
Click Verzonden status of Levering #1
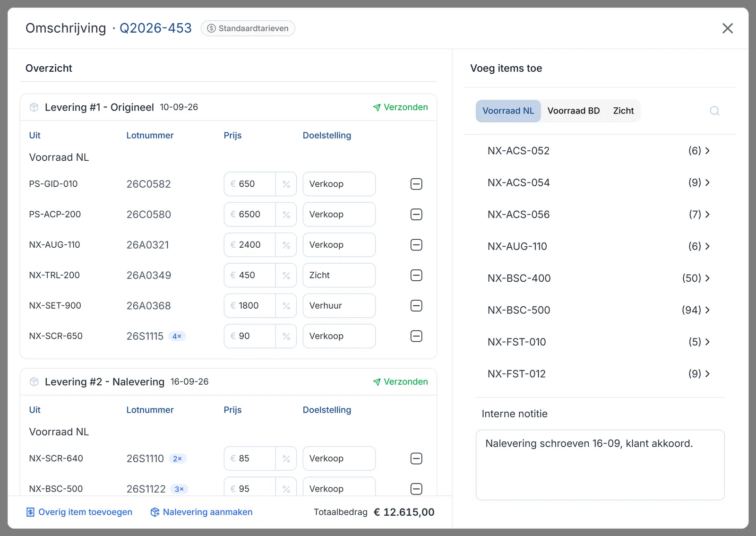click(400, 107)
